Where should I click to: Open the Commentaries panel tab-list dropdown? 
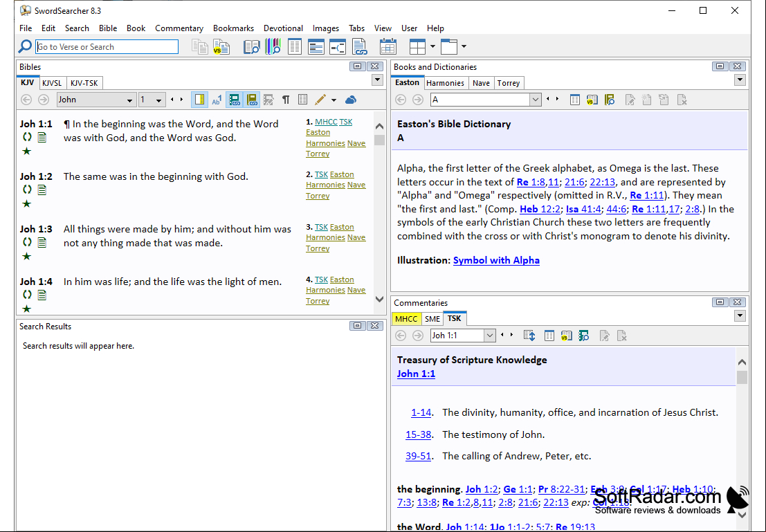coord(740,316)
